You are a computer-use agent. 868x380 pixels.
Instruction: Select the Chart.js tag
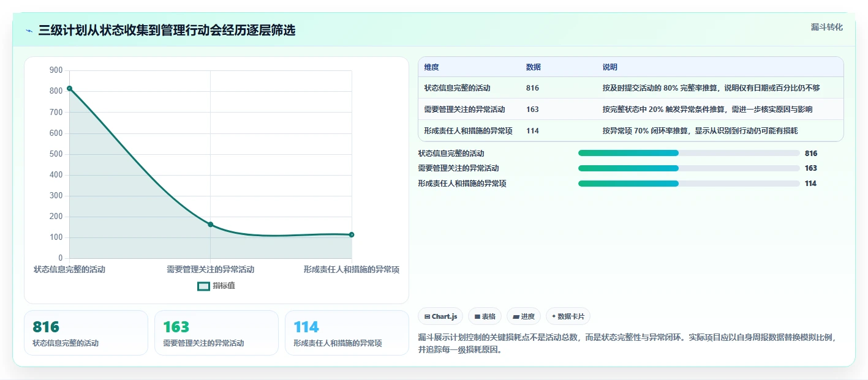[x=440, y=316]
